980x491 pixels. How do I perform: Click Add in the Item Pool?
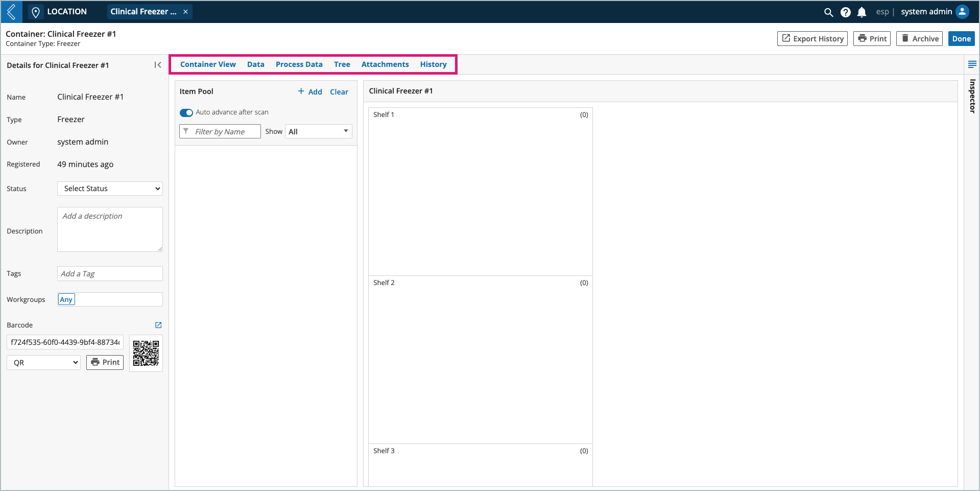click(x=310, y=92)
